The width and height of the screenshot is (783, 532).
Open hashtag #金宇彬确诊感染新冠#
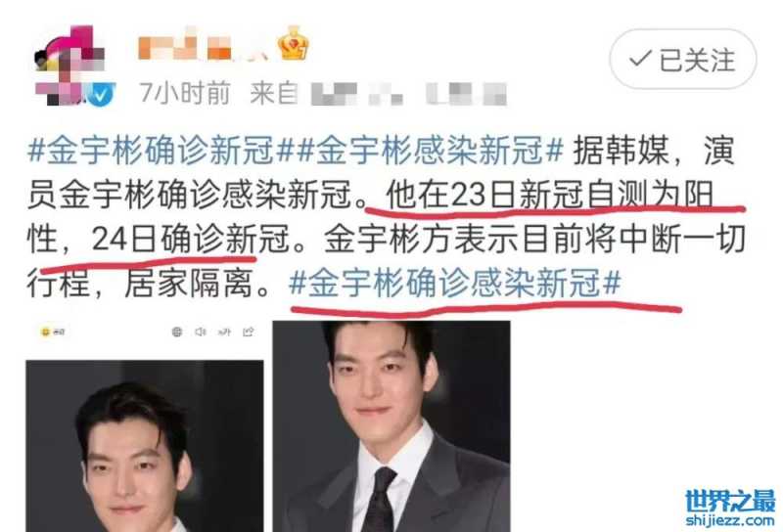455,284
